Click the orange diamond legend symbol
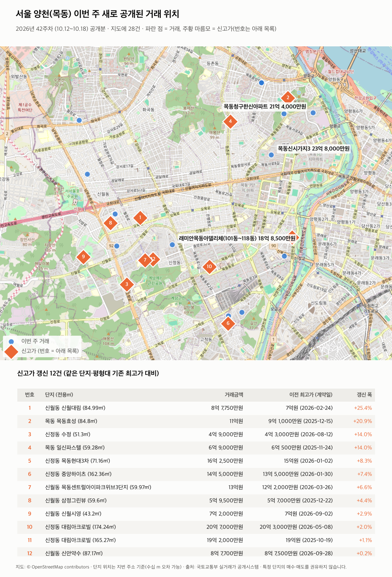392x577 pixels. point(11,351)
